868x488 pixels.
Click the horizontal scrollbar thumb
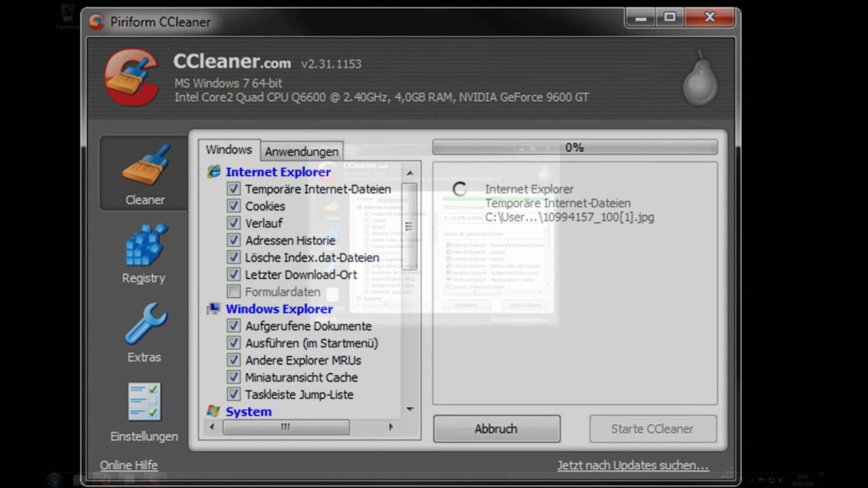286,427
